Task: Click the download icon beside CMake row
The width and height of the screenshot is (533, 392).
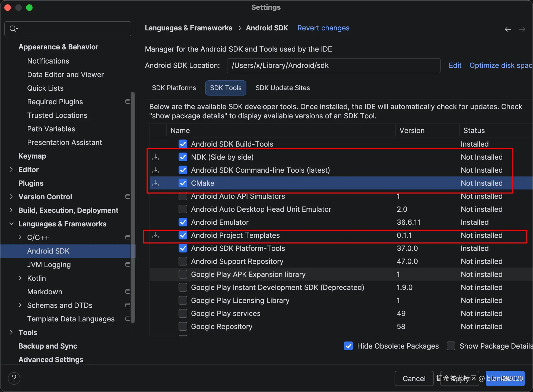Action: (156, 183)
